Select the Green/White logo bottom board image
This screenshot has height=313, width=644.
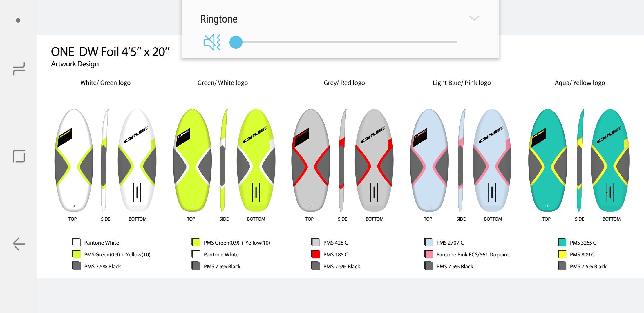click(256, 160)
